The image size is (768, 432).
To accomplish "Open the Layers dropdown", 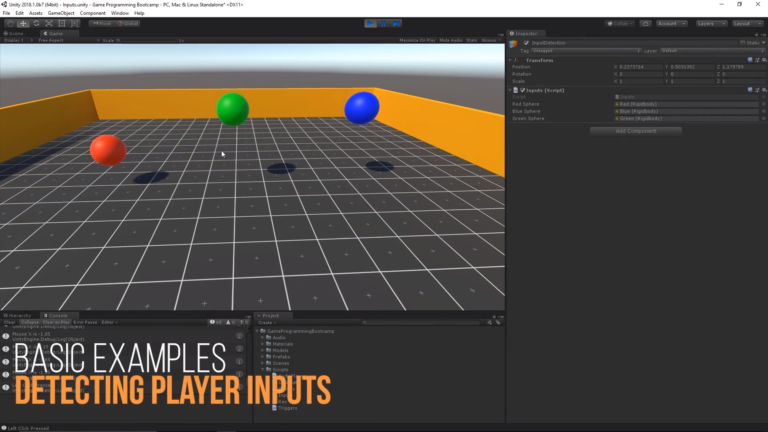I will [x=711, y=24].
